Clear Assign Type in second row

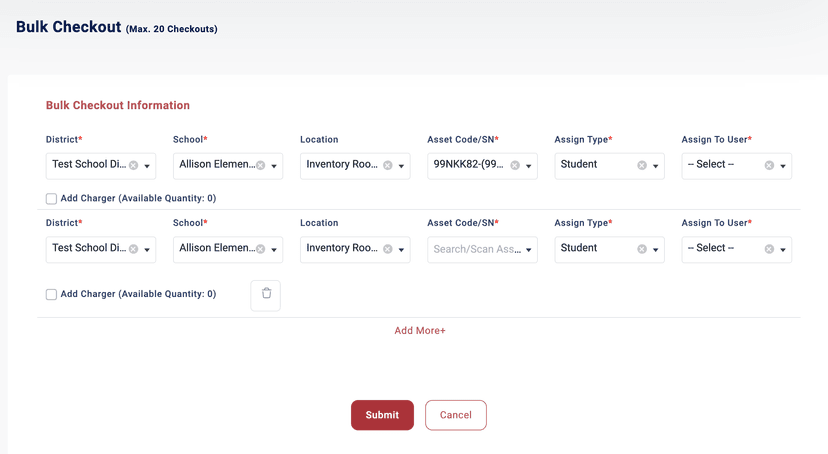(642, 249)
